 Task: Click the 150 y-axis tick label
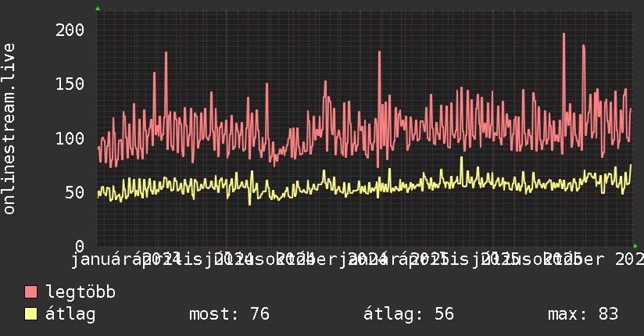[70, 84]
